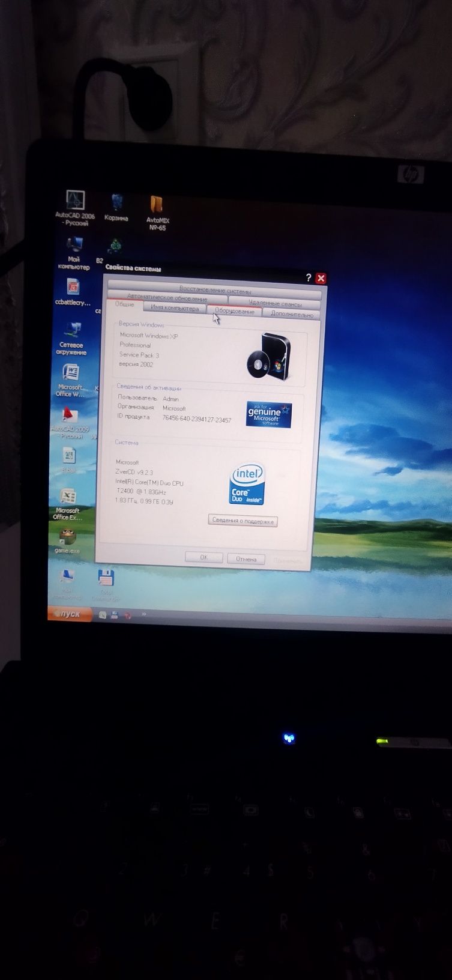Select the ccbattlecry desktop icon
Image resolution: width=452 pixels, height=980 pixels.
point(73,292)
